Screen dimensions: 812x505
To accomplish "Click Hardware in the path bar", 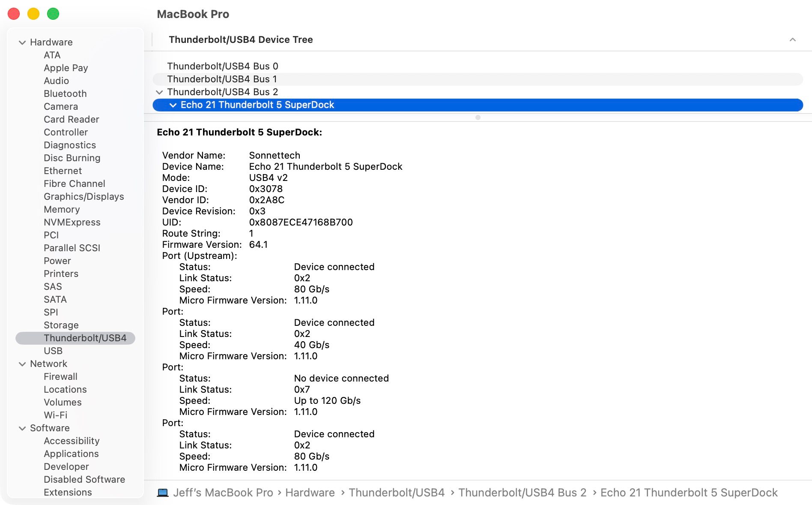I will coord(310,493).
